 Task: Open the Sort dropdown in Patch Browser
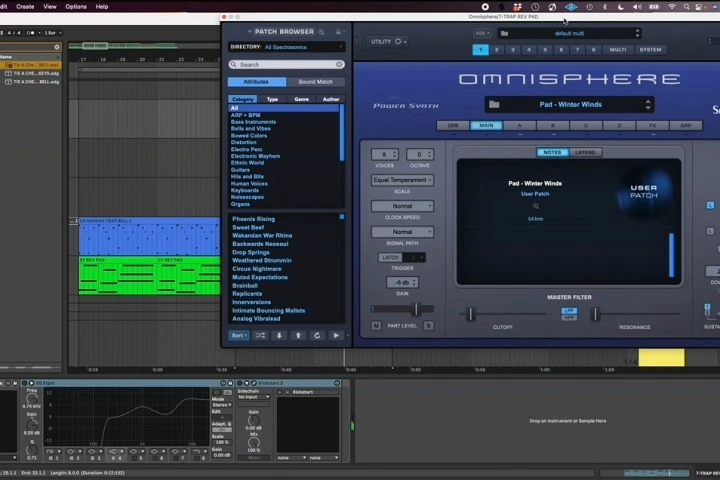239,335
